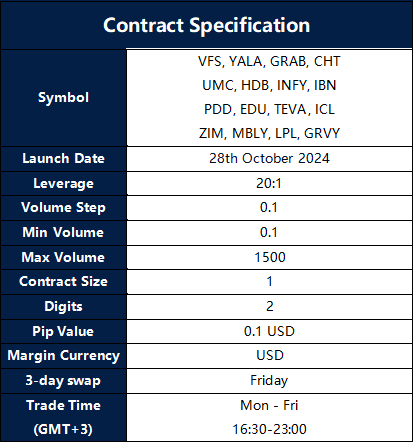Screen dimensions: 413x442
Task: Select the Symbol label cell
Action: coord(63,98)
